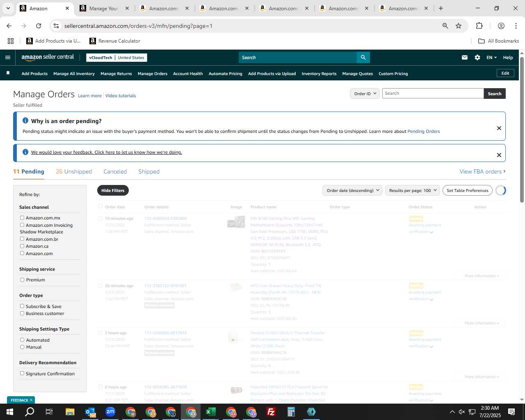Click the Edit navigation bar button
525x420 pixels.
point(505,73)
